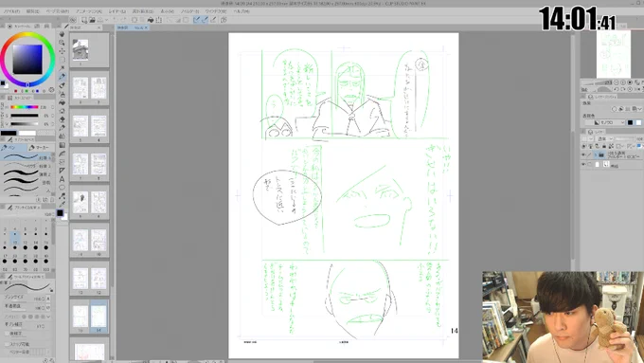Open the Save icon dropdown arrow
This screenshot has width=644, height=363.
(x=105, y=20)
